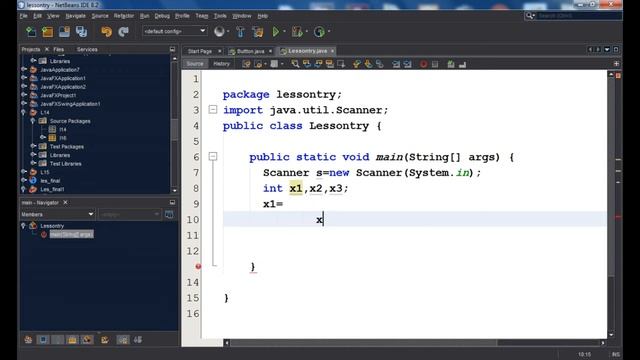Click the Build Project hammer icon
This screenshot has width=640, height=360.
[240, 31]
